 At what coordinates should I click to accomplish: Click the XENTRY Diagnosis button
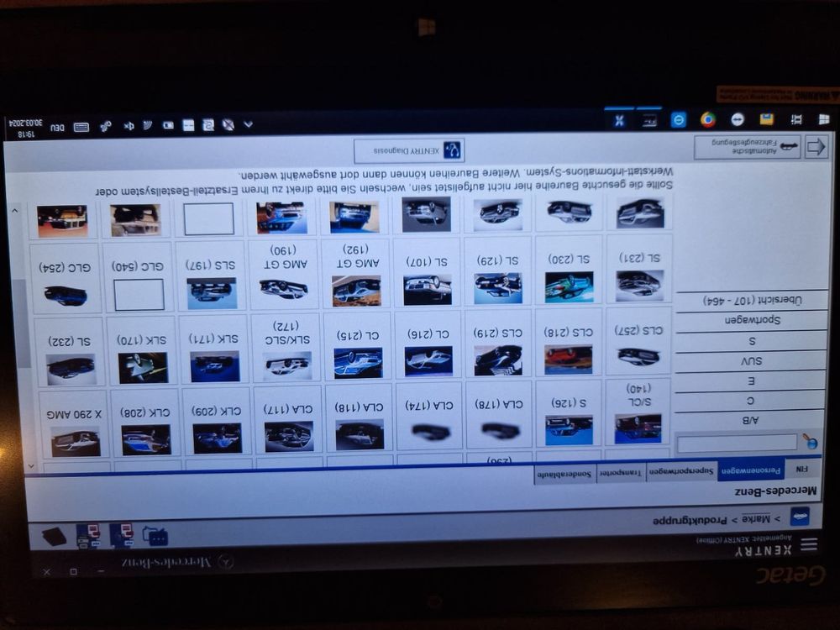[x=409, y=151]
